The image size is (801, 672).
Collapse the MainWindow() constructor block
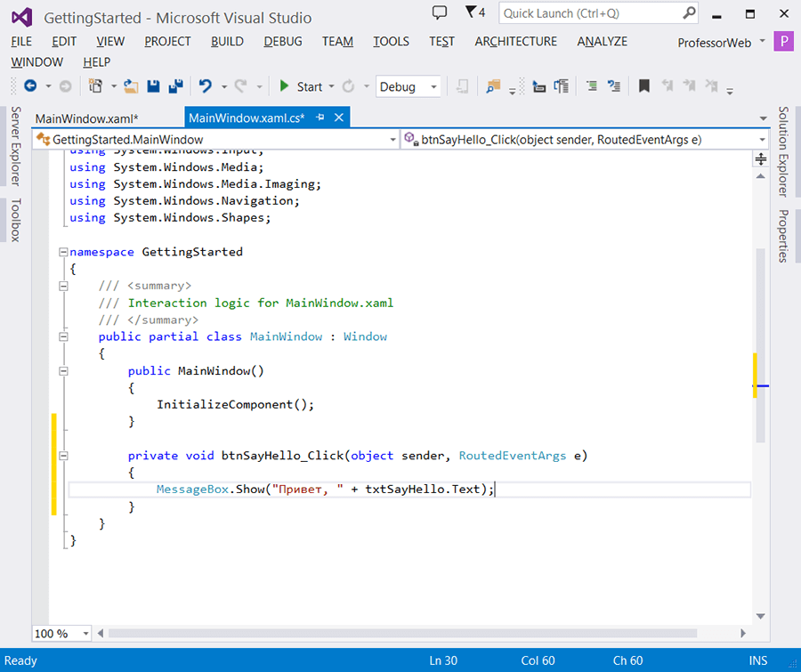(63, 370)
